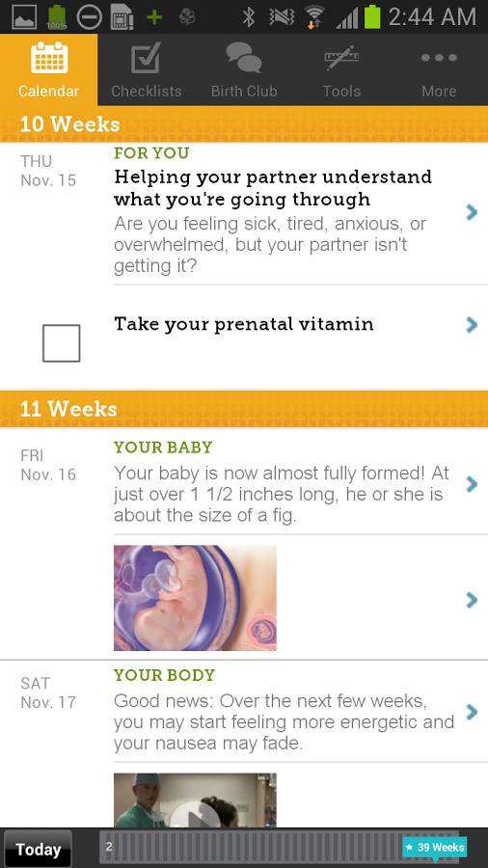Switch to the Checklists tab label

pos(146,92)
